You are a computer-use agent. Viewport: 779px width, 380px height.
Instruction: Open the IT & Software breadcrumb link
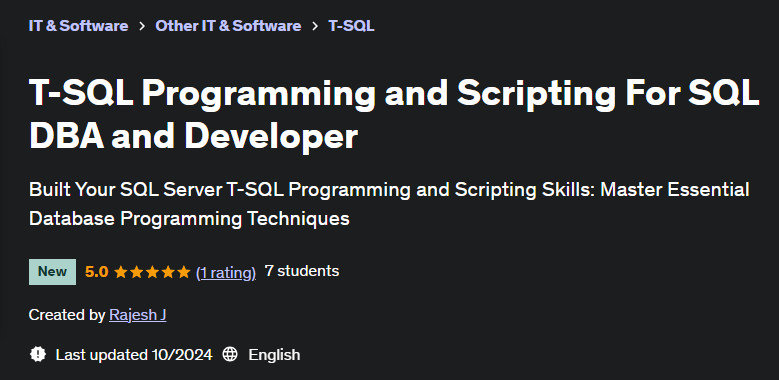[x=78, y=26]
